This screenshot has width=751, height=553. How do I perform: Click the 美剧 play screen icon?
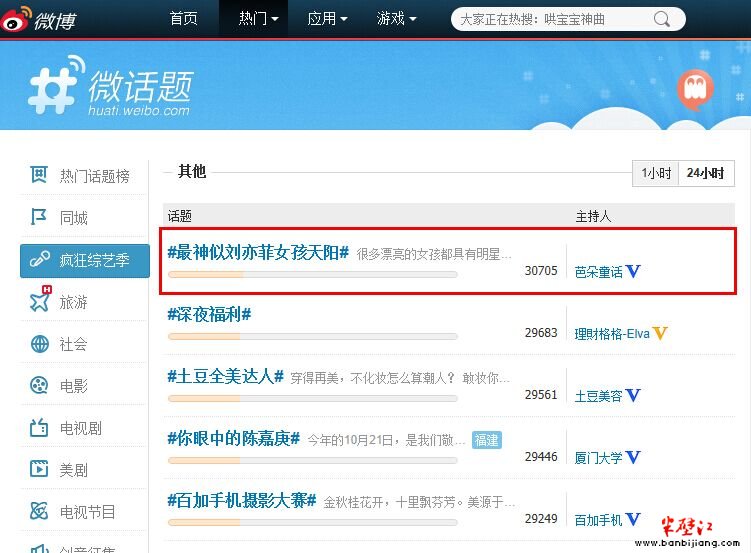(39, 469)
